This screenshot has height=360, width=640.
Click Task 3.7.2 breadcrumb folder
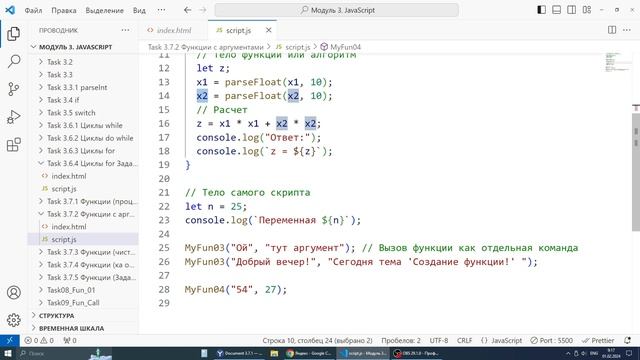206,47
